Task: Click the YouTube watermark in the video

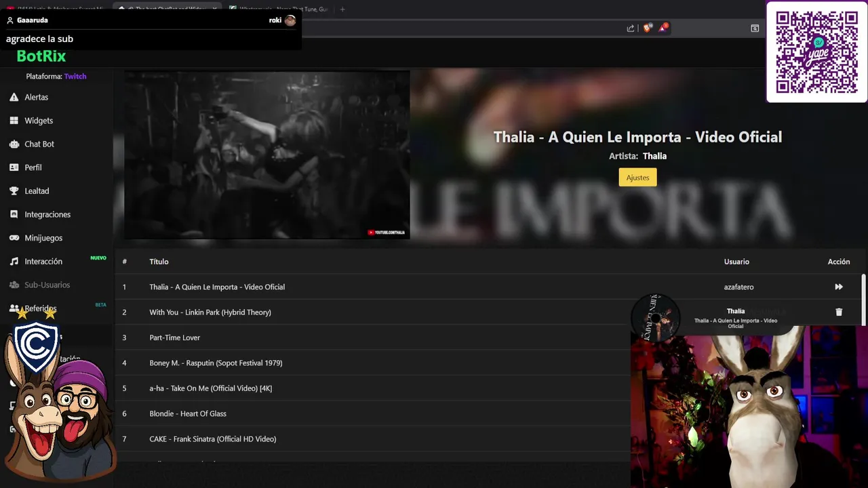Action: (x=387, y=232)
